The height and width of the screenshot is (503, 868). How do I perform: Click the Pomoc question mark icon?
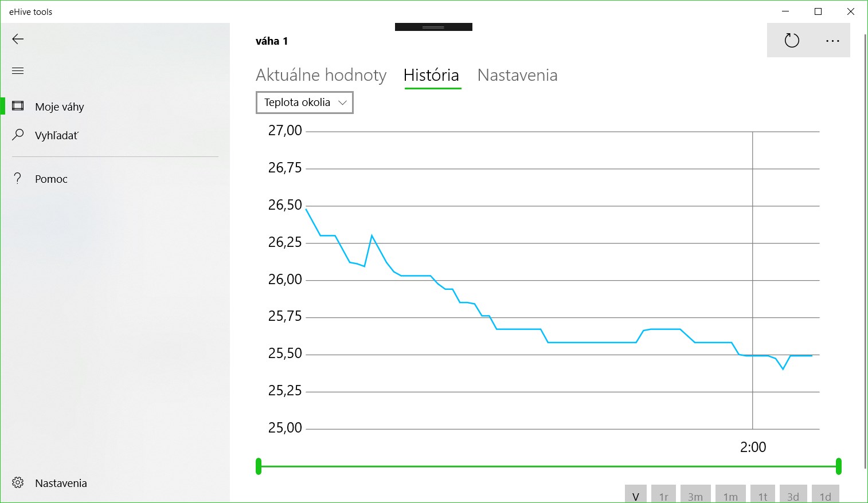[18, 179]
